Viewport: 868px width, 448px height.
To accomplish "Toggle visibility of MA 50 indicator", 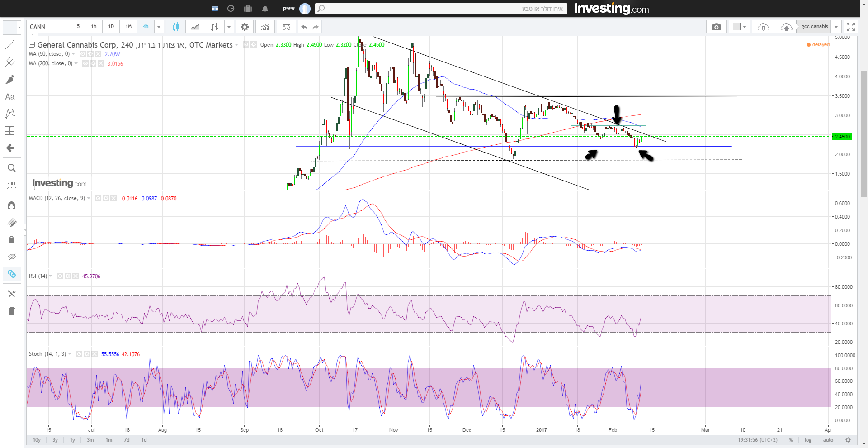I will click(83, 54).
